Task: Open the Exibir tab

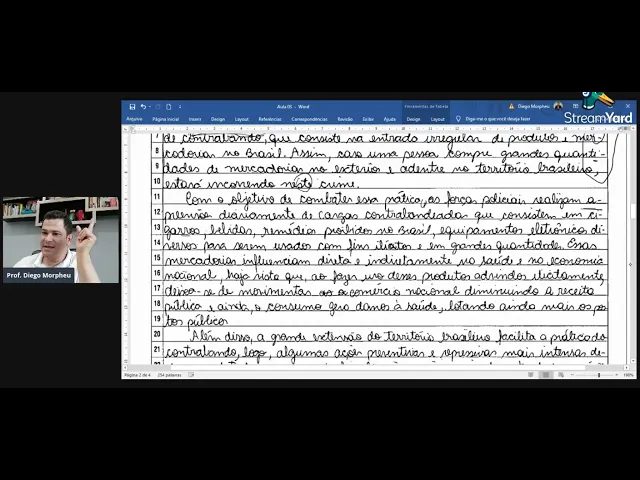Action: (x=368, y=119)
